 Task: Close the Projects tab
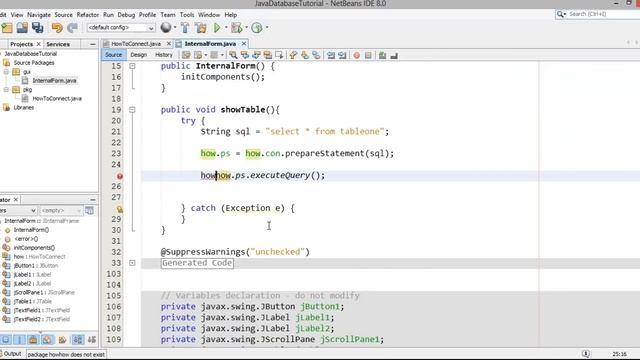point(39,44)
